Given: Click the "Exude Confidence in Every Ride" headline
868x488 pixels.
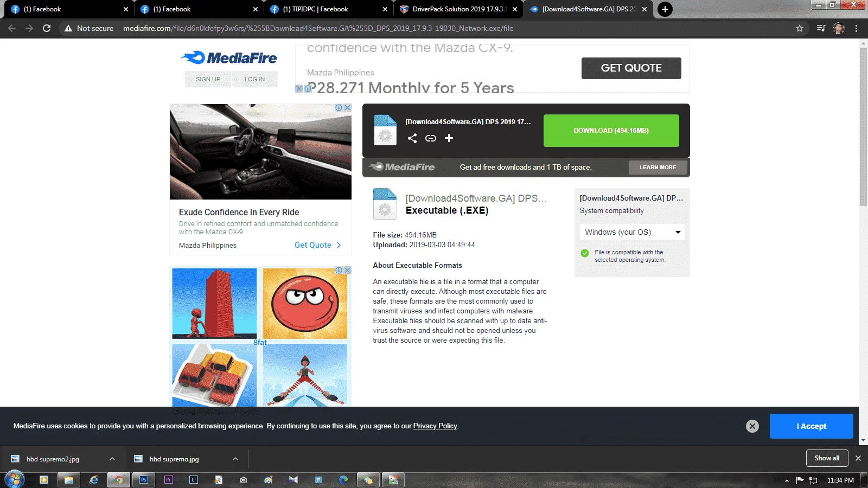Looking at the screenshot, I should 239,213.
